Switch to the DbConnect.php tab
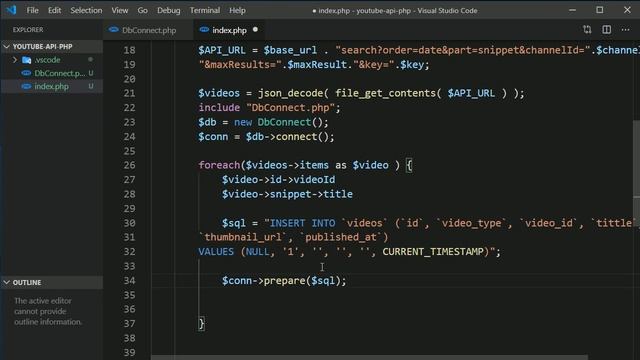640x360 pixels. coord(149,30)
